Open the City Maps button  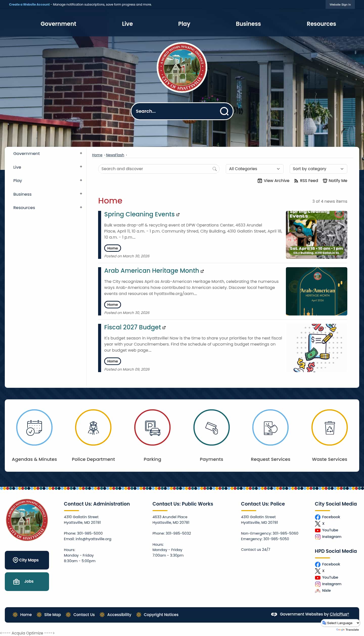(27, 560)
